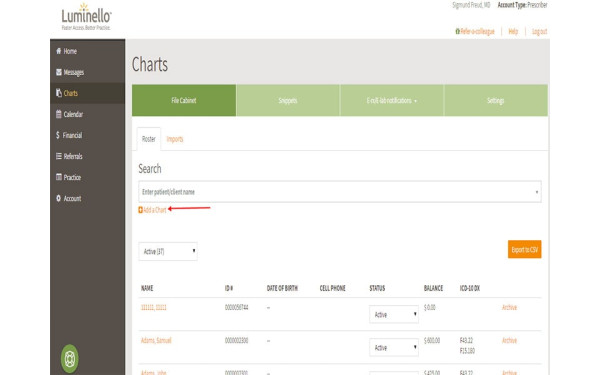Click the Refer-a-colleague link
Viewport: 600px width, 375px height.
pyautogui.click(x=475, y=31)
